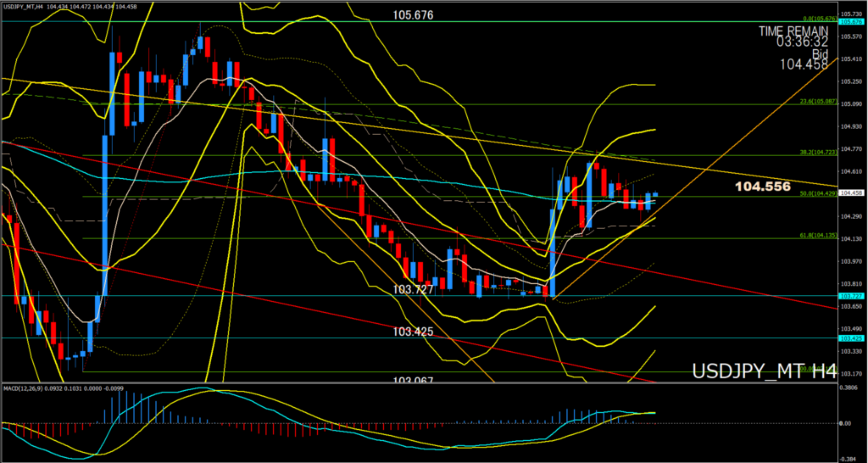868x463 pixels.
Task: Select the bold 104.556 price label
Action: (x=762, y=187)
